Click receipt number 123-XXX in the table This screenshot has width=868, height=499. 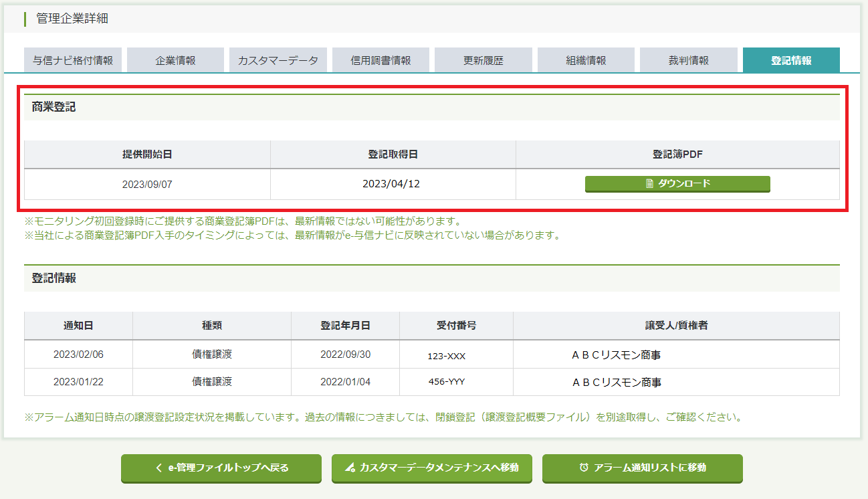coord(447,356)
